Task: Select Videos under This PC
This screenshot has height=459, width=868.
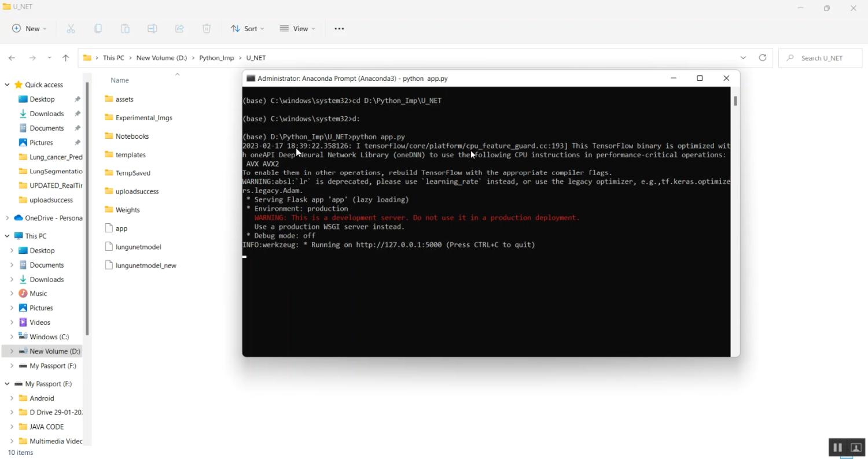Action: 40,323
